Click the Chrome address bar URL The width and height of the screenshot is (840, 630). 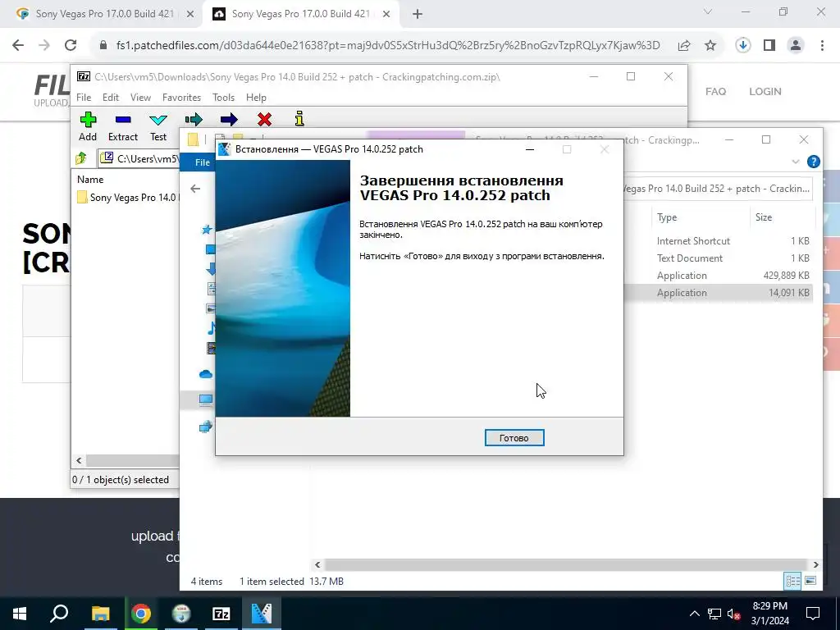coord(388,46)
